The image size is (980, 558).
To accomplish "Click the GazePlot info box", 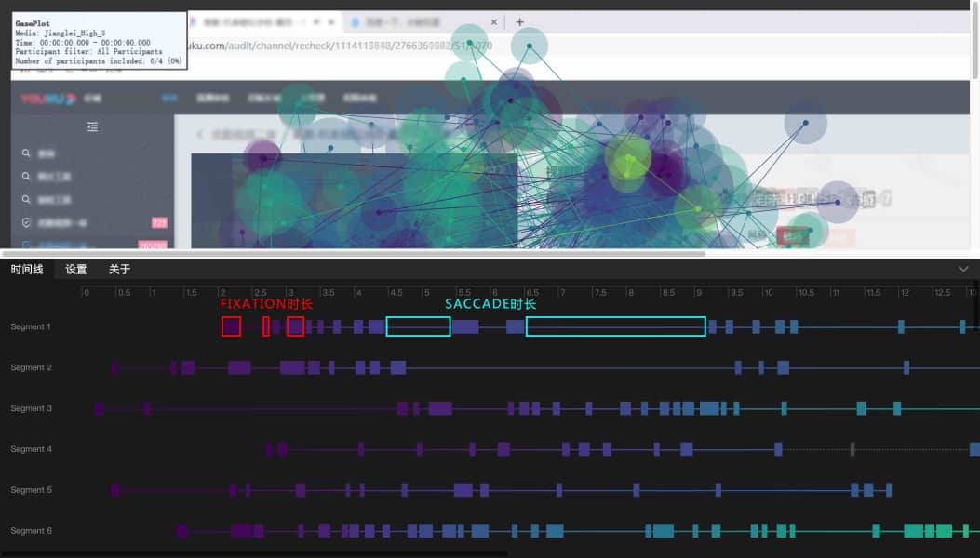I will [100, 41].
